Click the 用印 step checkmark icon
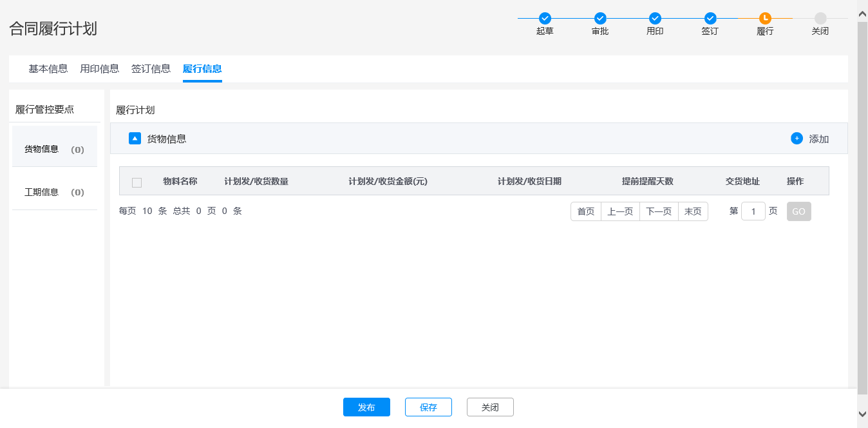Viewport: 868px width, 428px height. 655,18
